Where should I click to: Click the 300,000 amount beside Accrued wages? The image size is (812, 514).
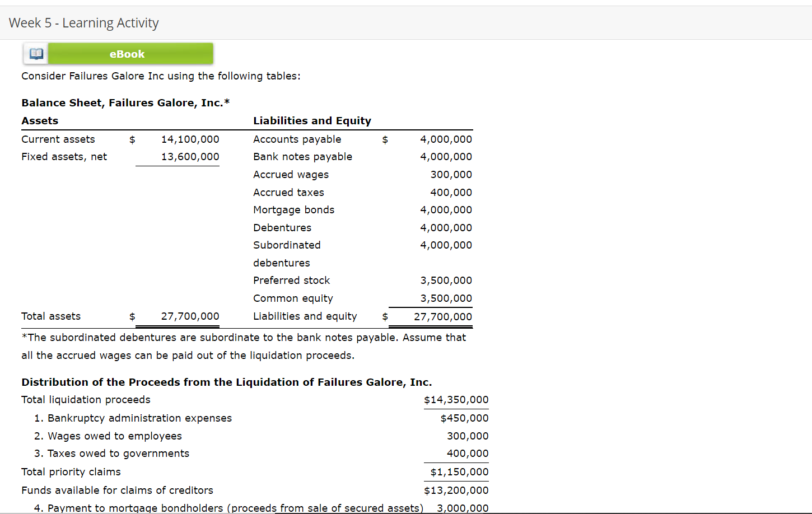point(451,175)
